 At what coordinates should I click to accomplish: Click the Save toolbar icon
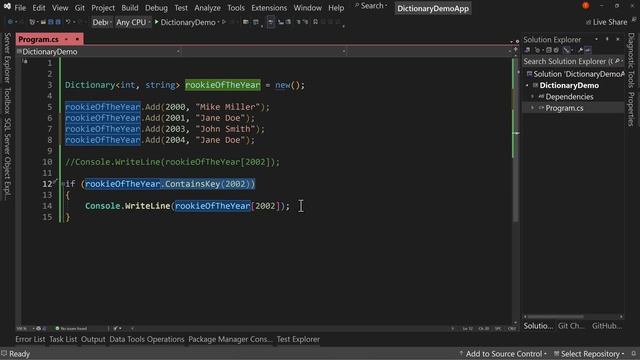[x=51, y=22]
